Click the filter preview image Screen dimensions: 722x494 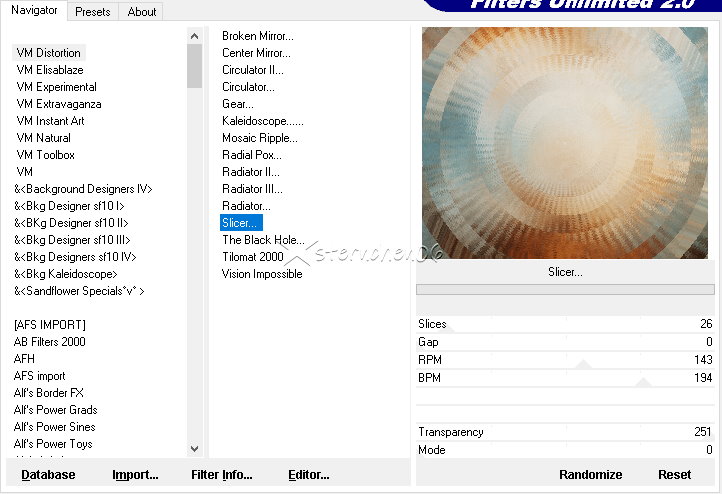click(x=564, y=143)
